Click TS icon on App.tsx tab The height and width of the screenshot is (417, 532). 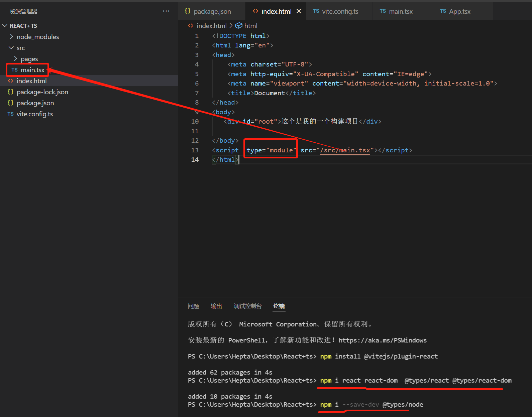pos(443,11)
